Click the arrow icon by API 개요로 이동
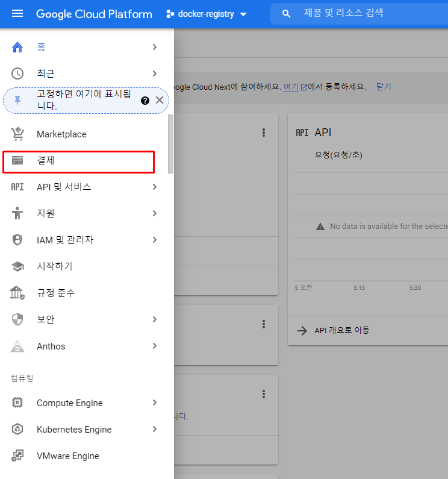 point(302,331)
